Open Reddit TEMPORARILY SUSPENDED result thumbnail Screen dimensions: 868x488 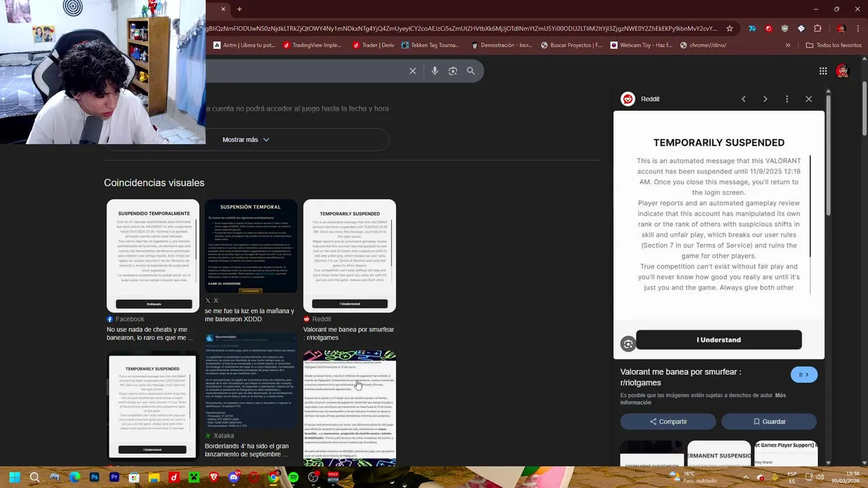pos(349,256)
